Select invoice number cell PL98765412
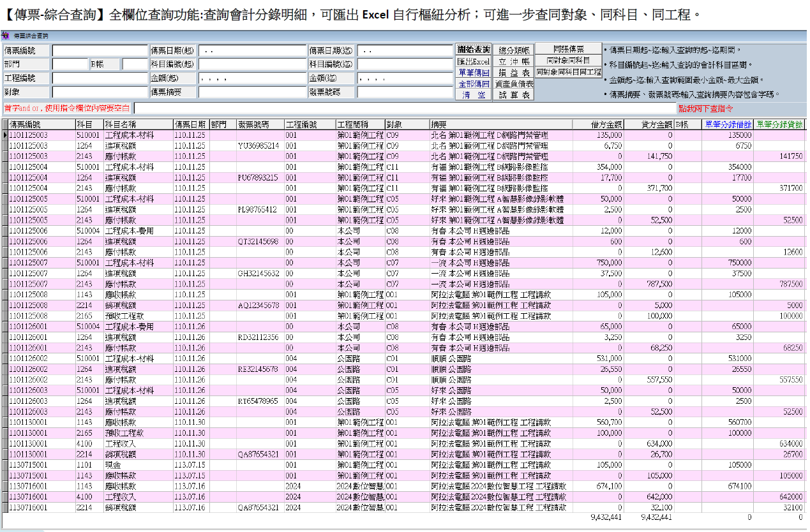The width and height of the screenshot is (810, 532). tap(260, 210)
